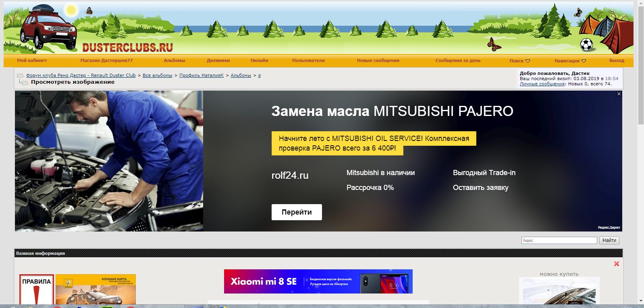
Task: Open the Клубная карта image
Action: 96,289
